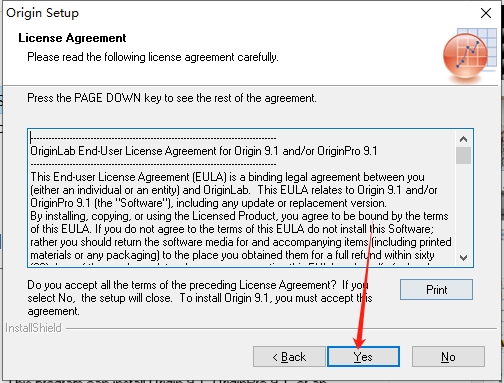Click the scroll down arrow in license box
504x383 pixels.
[x=463, y=258]
